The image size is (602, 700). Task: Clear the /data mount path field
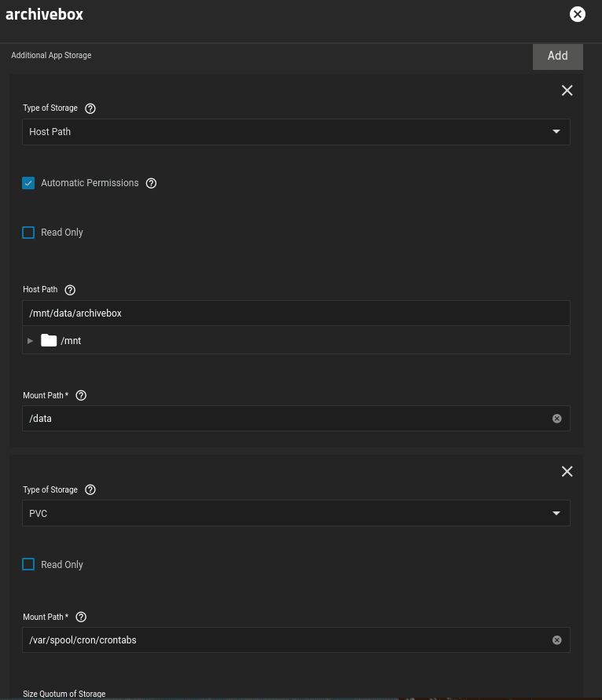coord(557,418)
